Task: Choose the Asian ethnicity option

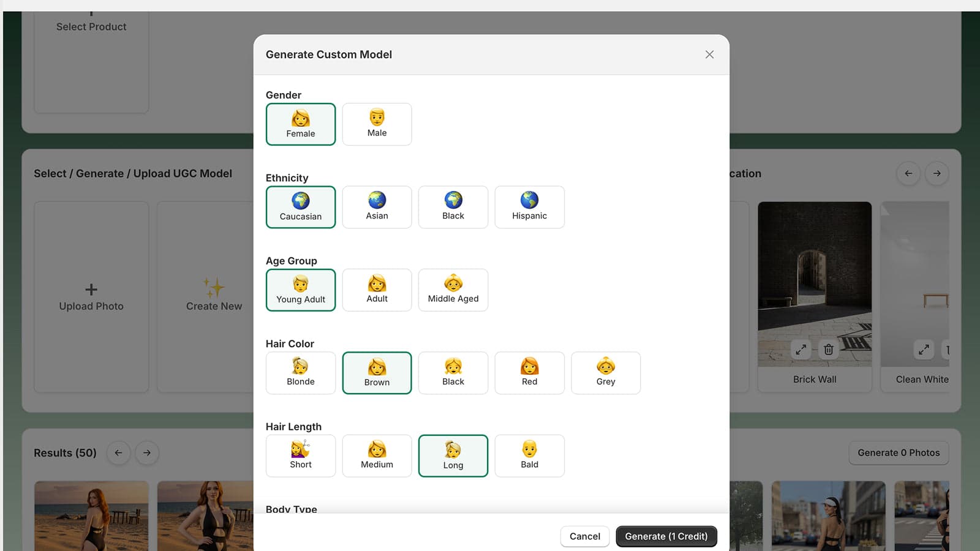Action: (x=377, y=207)
